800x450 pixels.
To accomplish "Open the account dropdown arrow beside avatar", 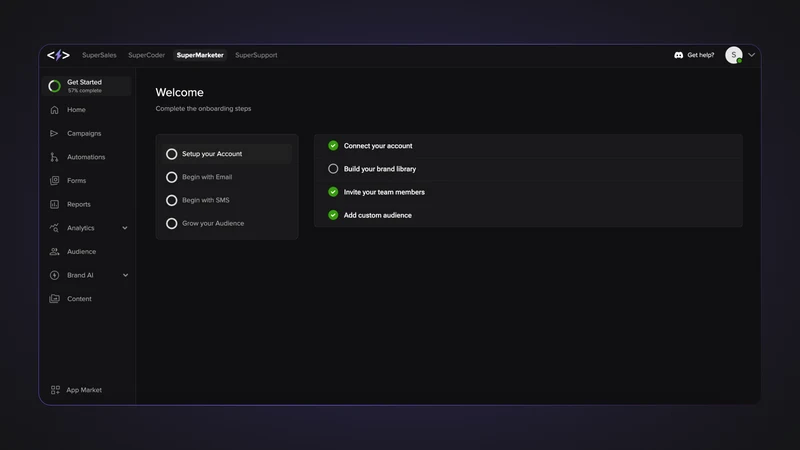I will [752, 55].
